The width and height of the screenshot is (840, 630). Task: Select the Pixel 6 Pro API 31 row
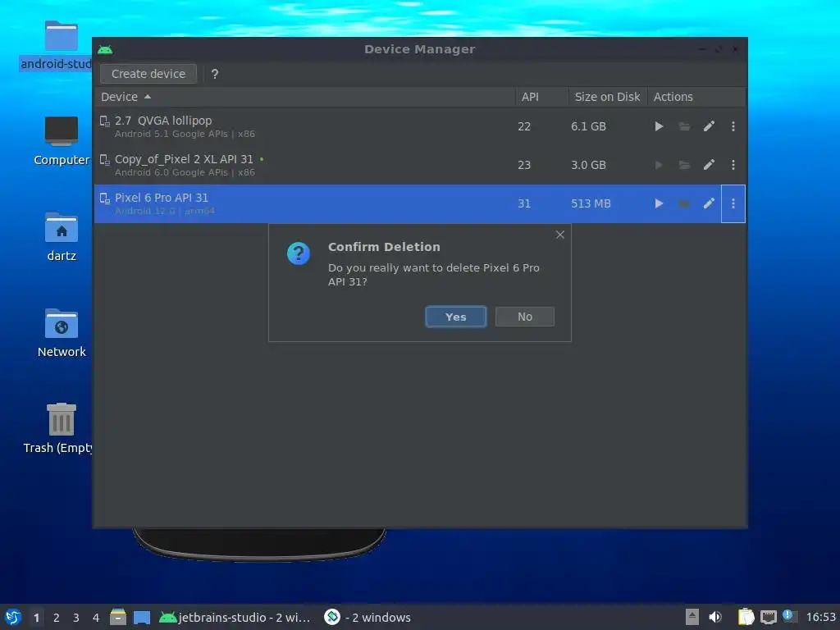point(419,203)
